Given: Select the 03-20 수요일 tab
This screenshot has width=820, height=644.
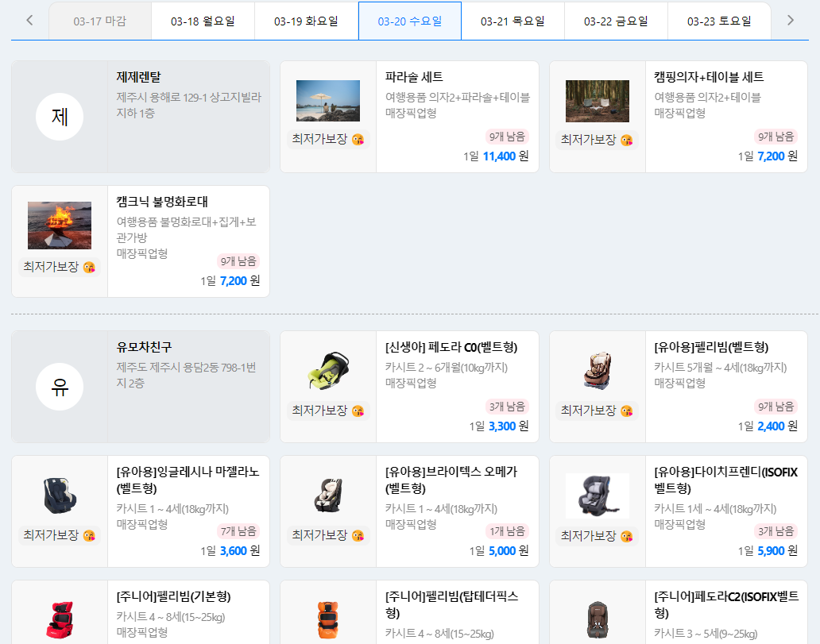Looking at the screenshot, I should coord(410,21).
